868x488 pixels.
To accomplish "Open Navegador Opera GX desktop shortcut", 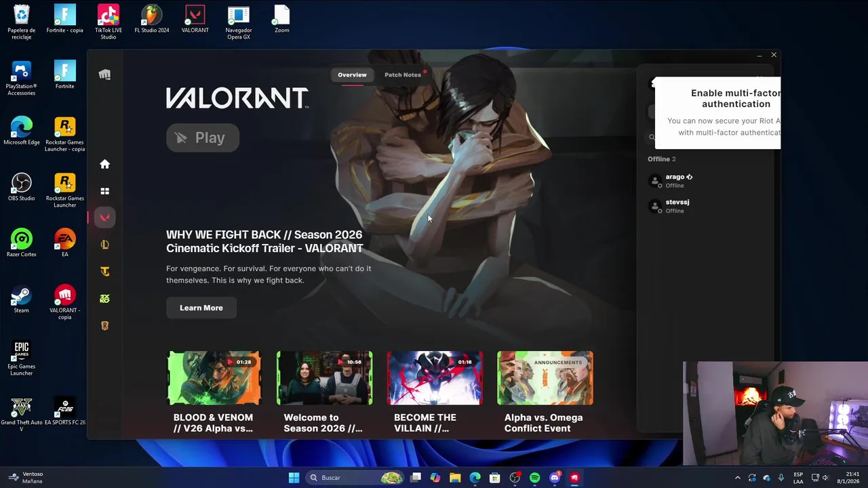I will click(x=239, y=22).
